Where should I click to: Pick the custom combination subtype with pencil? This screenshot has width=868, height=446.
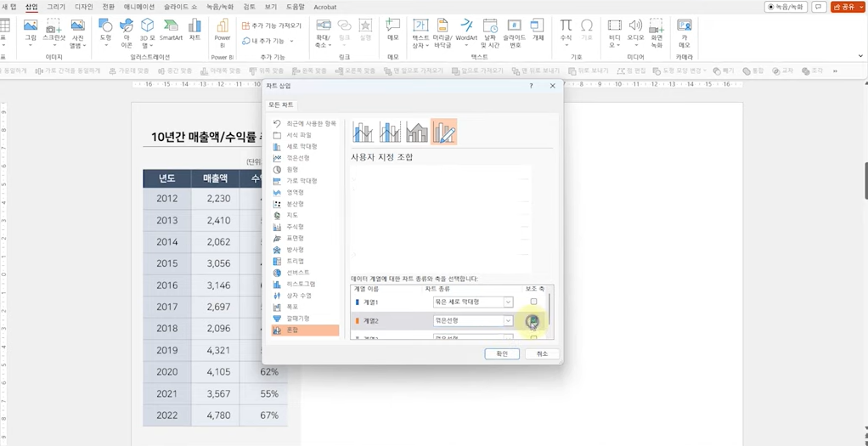pos(444,132)
